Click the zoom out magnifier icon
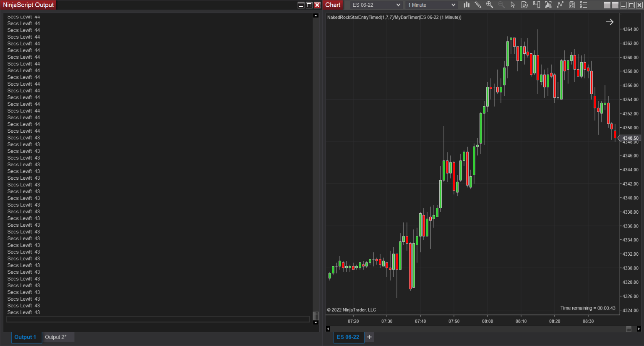Viewport: 644px width, 346px height. tap(501, 5)
